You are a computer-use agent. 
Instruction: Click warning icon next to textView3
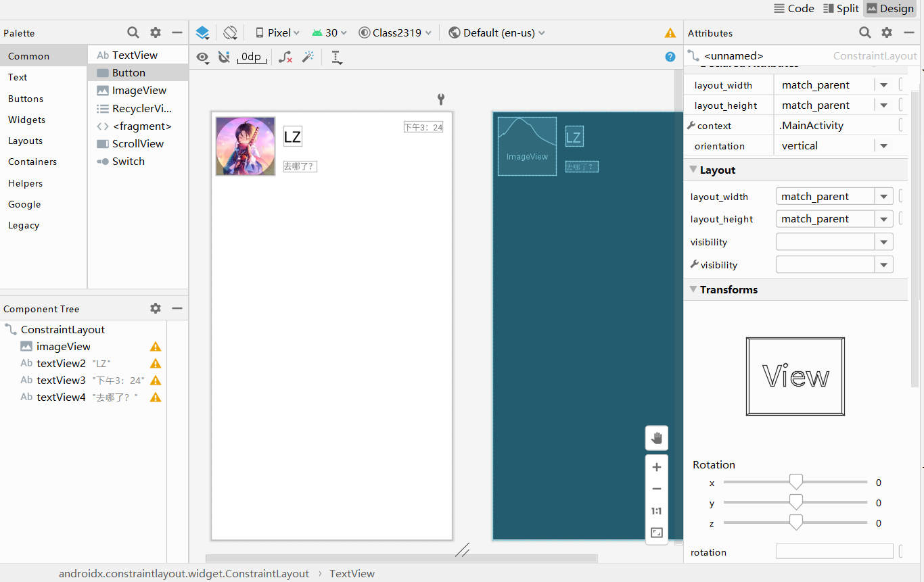pyautogui.click(x=156, y=381)
